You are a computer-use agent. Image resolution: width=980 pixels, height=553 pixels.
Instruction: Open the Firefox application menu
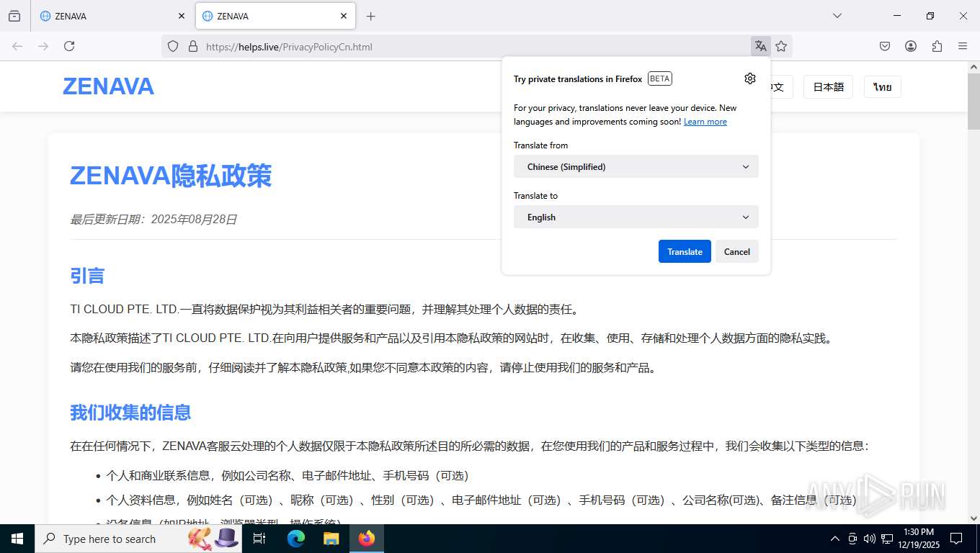tap(963, 46)
